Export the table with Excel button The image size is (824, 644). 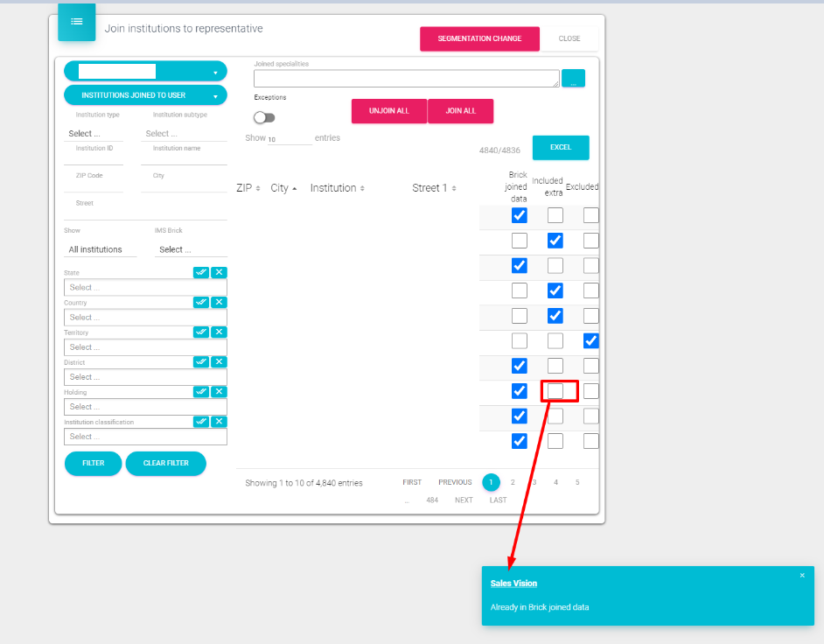[561, 147]
